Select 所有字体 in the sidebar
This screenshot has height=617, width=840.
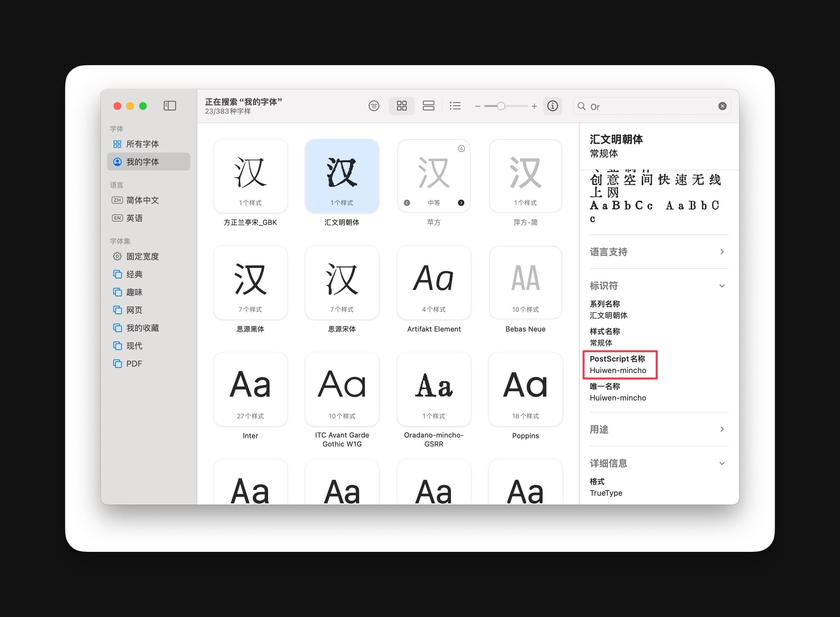(142, 144)
